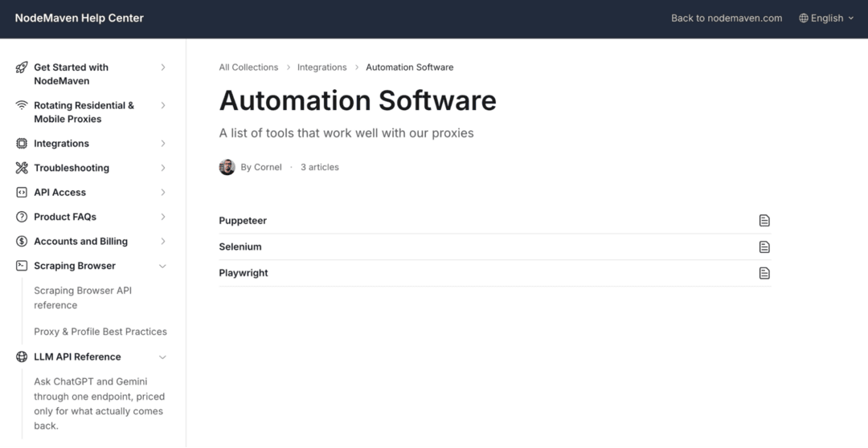Expand the Product FAQs chevron
The width and height of the screenshot is (868, 448).
162,217
